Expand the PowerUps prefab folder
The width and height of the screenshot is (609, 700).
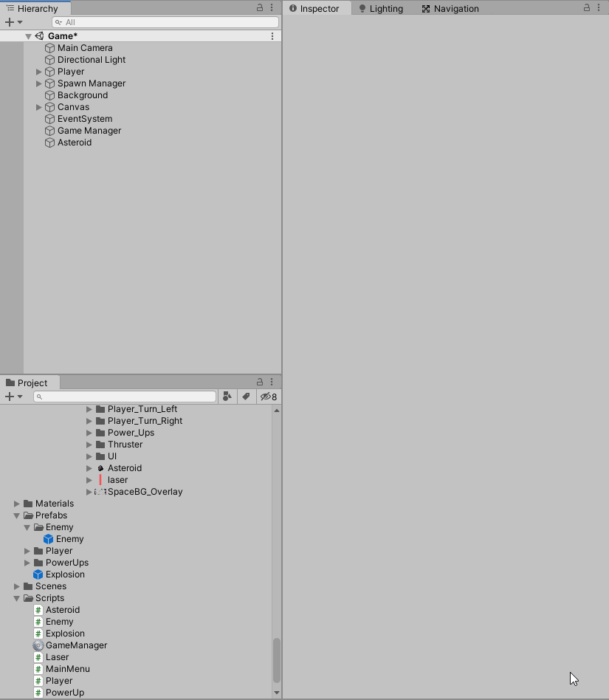click(x=27, y=563)
